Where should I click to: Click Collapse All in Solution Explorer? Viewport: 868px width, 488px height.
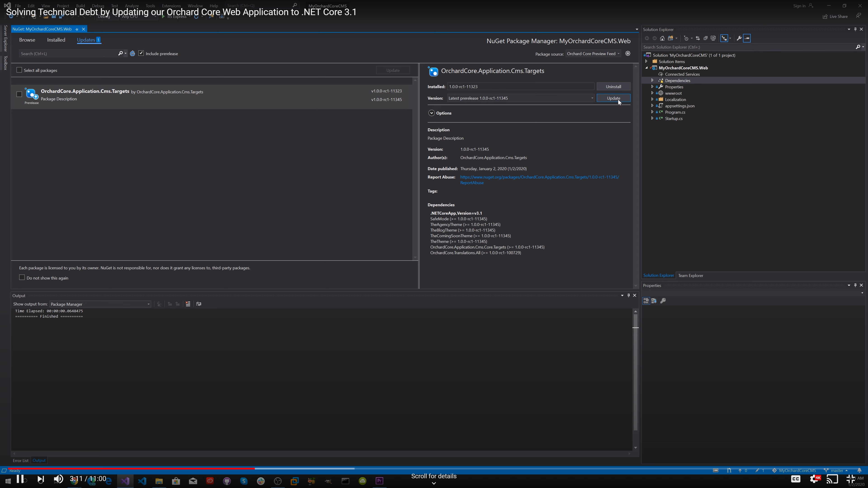pos(705,38)
